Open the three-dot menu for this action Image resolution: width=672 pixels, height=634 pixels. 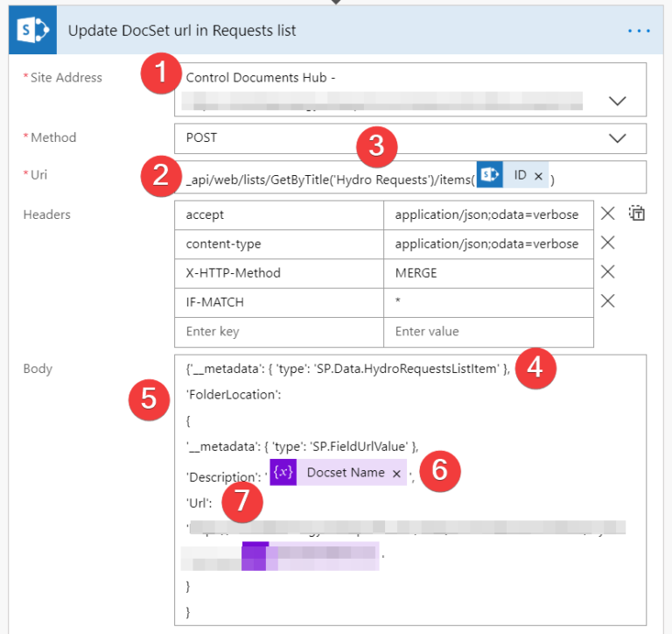coord(639,31)
